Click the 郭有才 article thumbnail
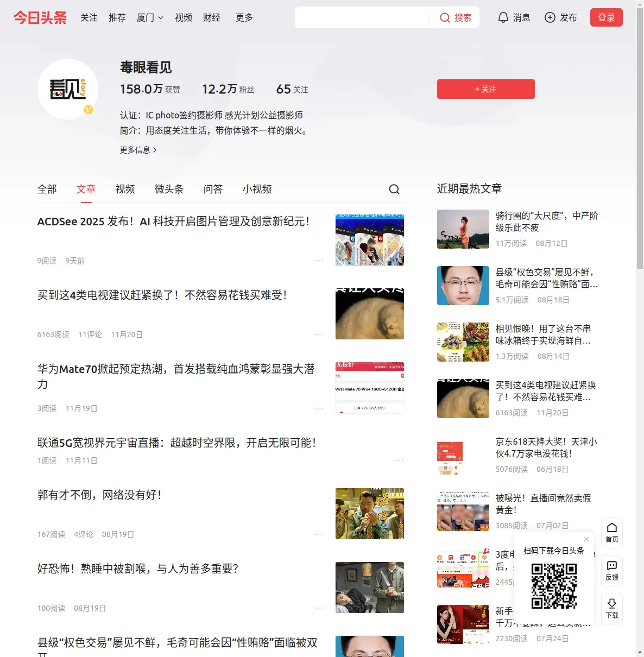Viewport: 644px width, 657px height. coord(370,514)
